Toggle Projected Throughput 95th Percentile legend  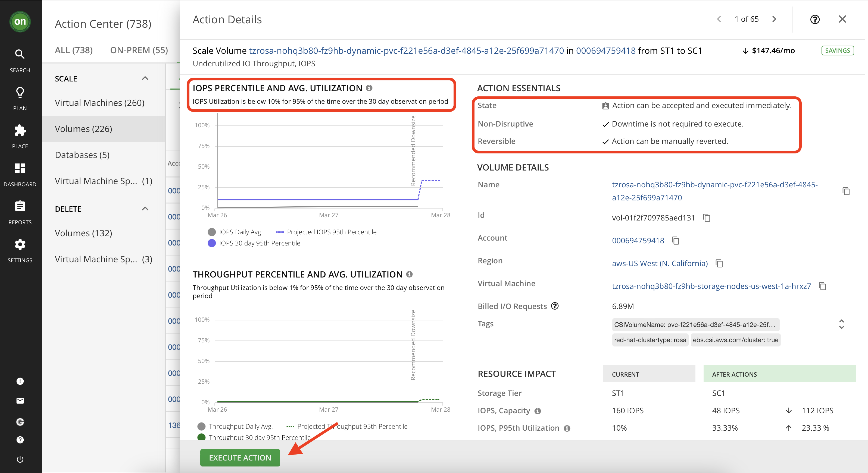point(347,426)
